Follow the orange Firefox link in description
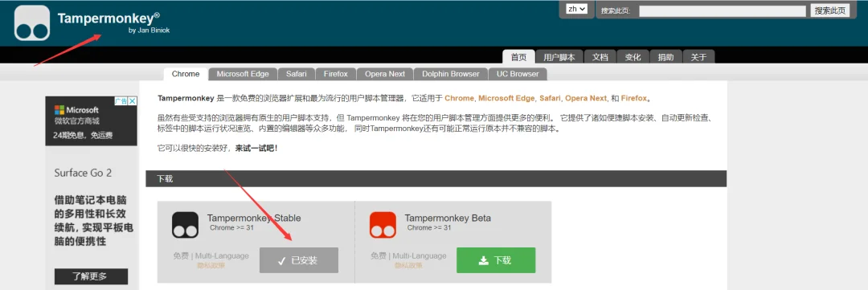The image size is (868, 290). (634, 98)
